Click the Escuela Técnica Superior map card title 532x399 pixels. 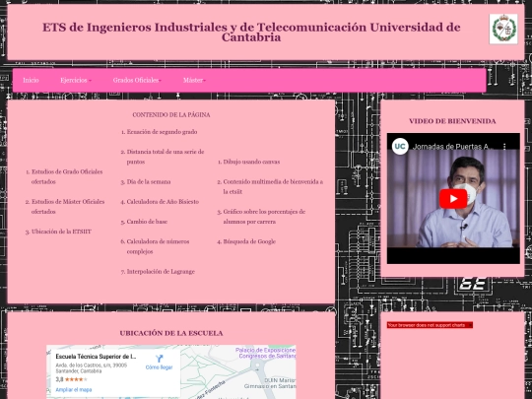[x=96, y=357]
